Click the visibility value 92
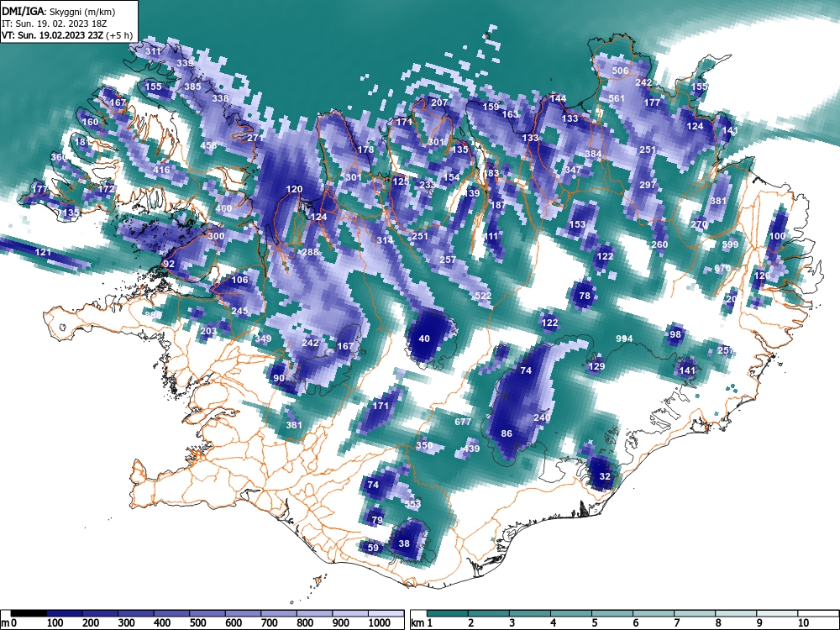This screenshot has height=630, width=840. (169, 264)
